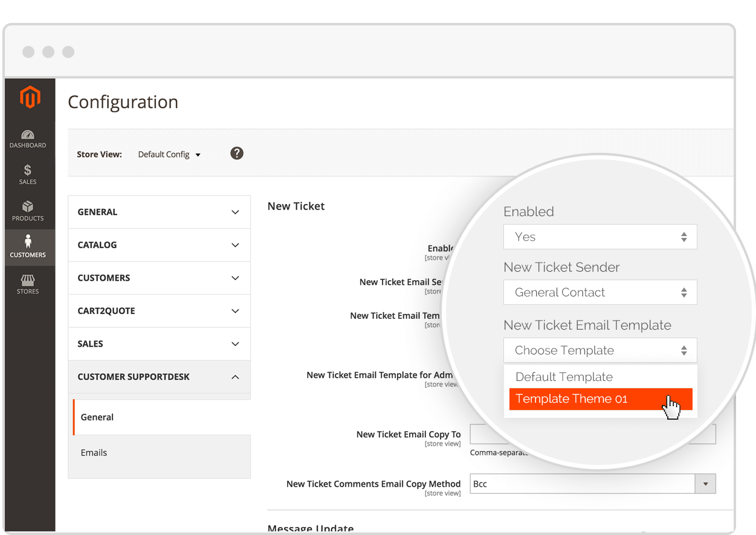Open the Products sidebar icon
Image resolution: width=756 pixels, height=535 pixels.
click(28, 211)
